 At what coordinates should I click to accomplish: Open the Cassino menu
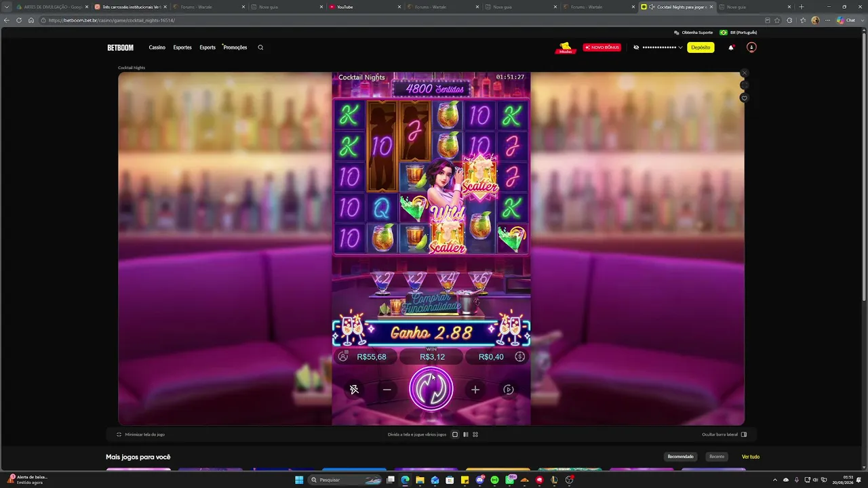point(157,47)
